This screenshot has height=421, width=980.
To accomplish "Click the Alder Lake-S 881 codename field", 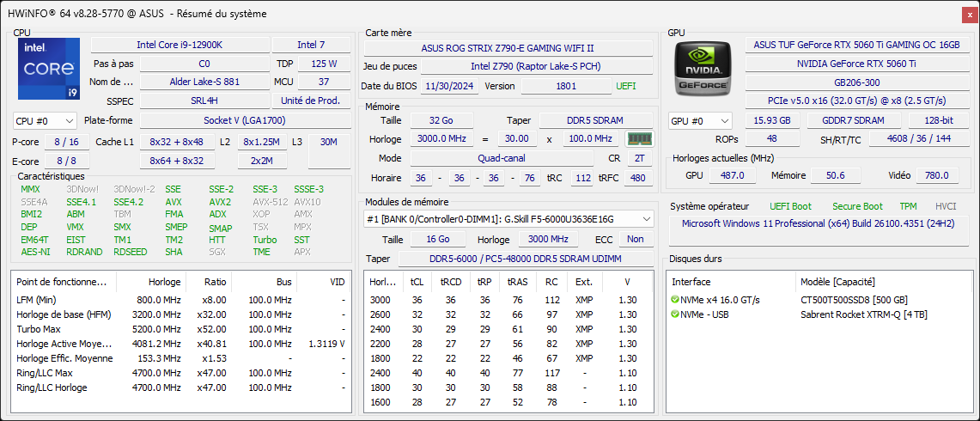I will 204,82.
